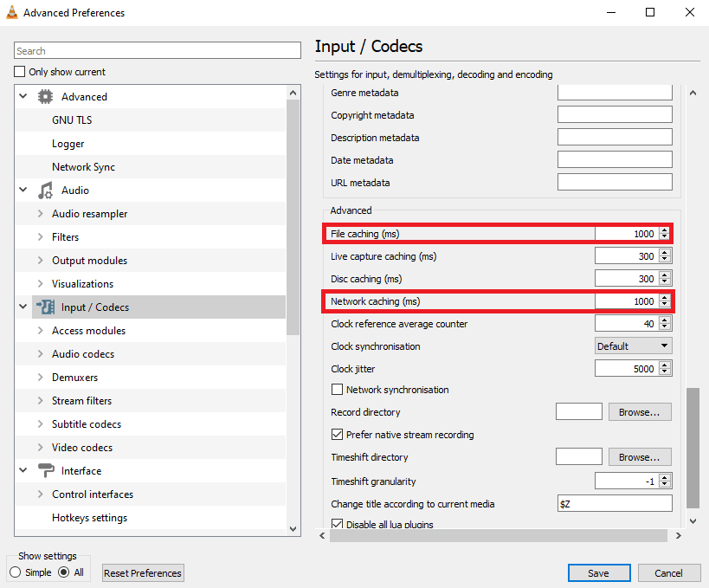The height and width of the screenshot is (588, 709).
Task: Click the Copyright metadata field
Action: tap(615, 114)
